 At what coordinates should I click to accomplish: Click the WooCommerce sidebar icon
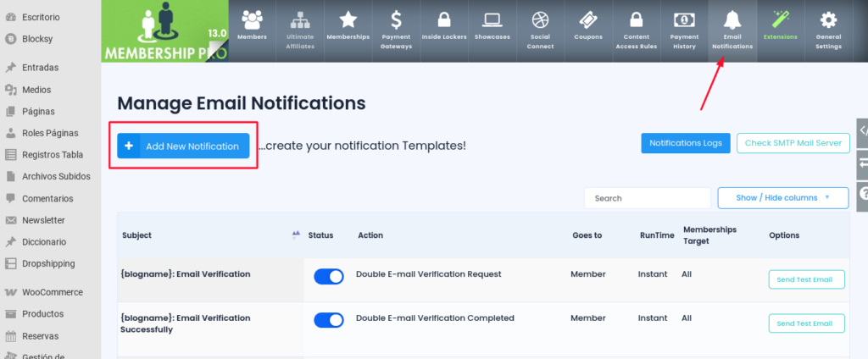(10, 292)
